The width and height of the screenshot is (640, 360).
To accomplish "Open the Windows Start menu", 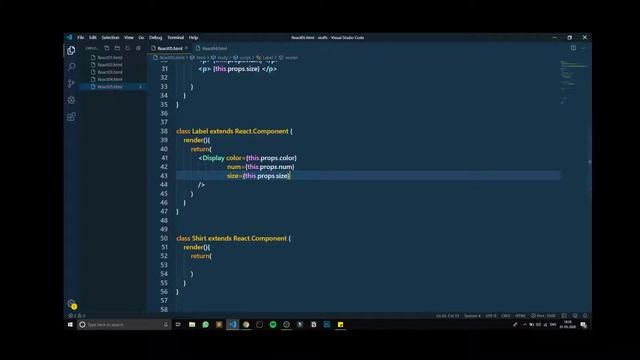I will [x=70, y=324].
